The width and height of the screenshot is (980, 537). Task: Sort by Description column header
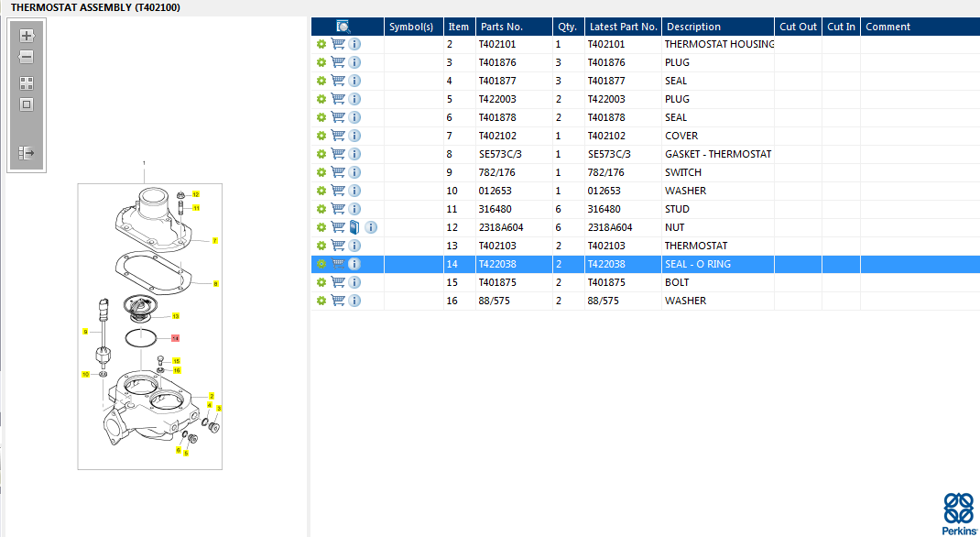pos(718,27)
